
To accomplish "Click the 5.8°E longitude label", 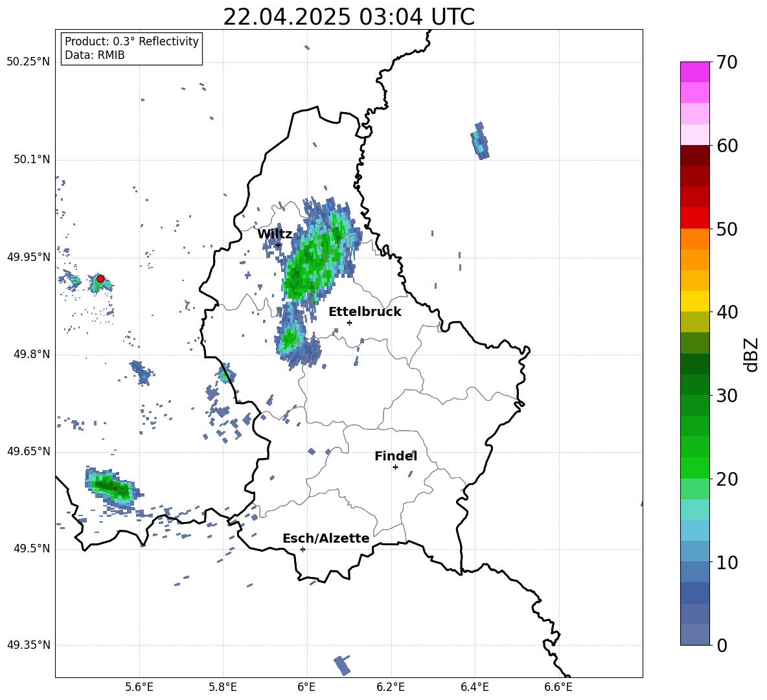I will (x=223, y=687).
